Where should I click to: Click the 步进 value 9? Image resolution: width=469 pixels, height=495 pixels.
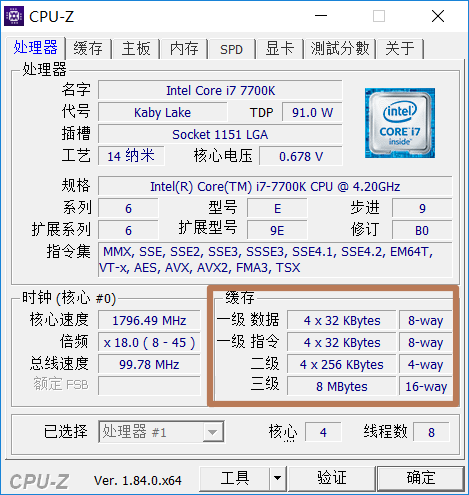[422, 208]
